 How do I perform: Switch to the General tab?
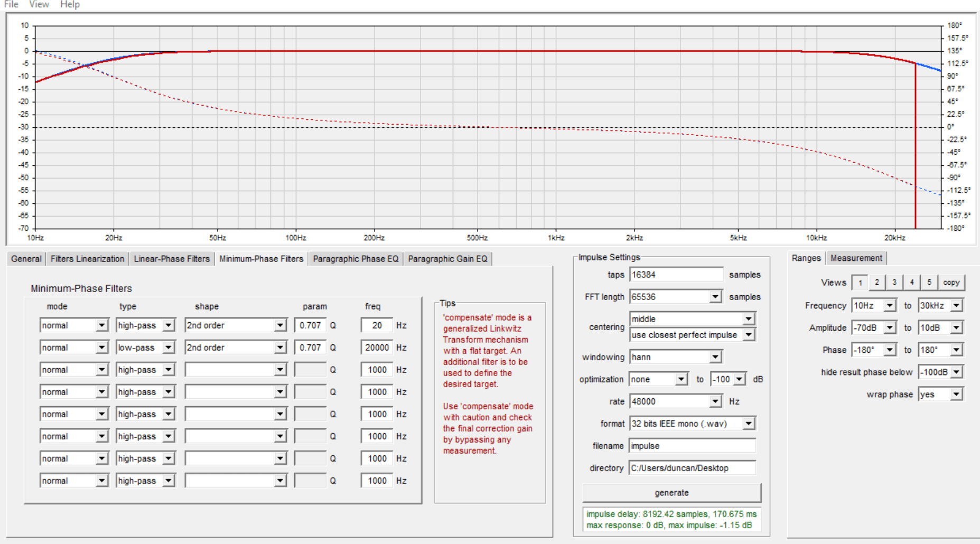pyautogui.click(x=26, y=259)
